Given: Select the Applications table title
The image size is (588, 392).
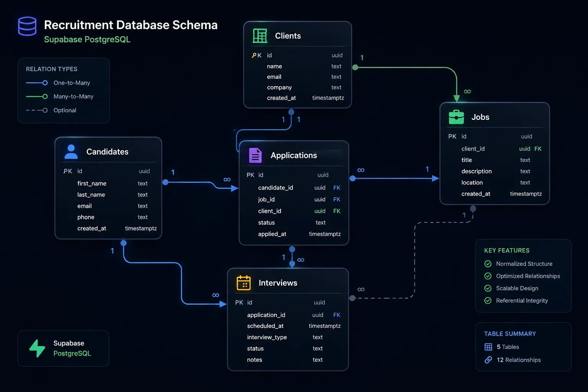Looking at the screenshot, I should point(294,155).
